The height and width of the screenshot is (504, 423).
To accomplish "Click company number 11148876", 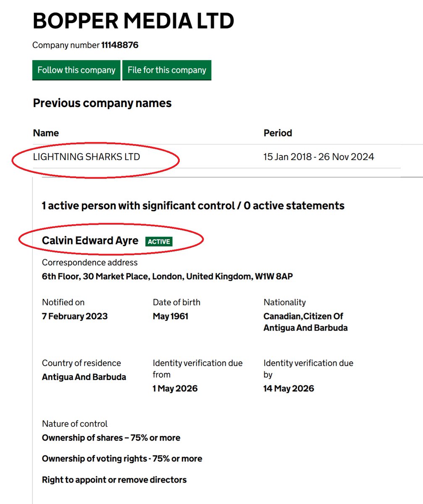I will pos(120,45).
